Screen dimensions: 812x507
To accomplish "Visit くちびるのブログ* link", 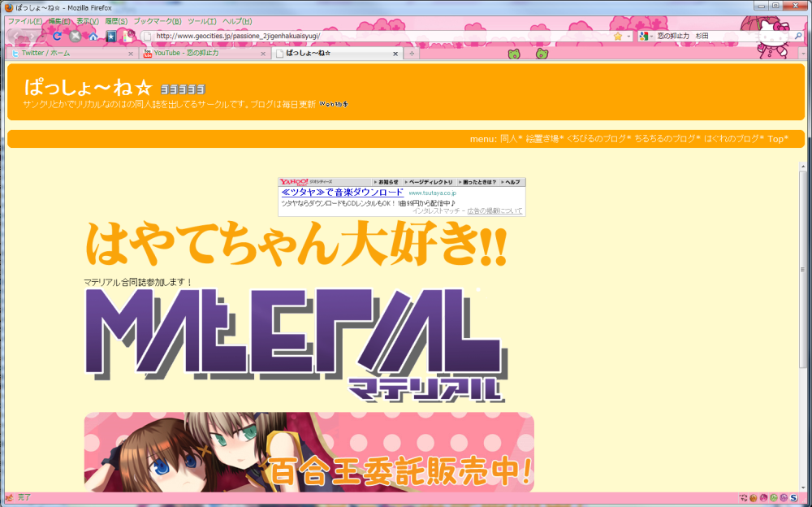I will pyautogui.click(x=599, y=139).
